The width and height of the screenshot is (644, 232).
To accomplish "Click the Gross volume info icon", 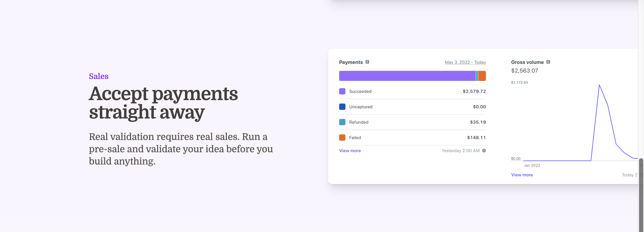I will 548,62.
